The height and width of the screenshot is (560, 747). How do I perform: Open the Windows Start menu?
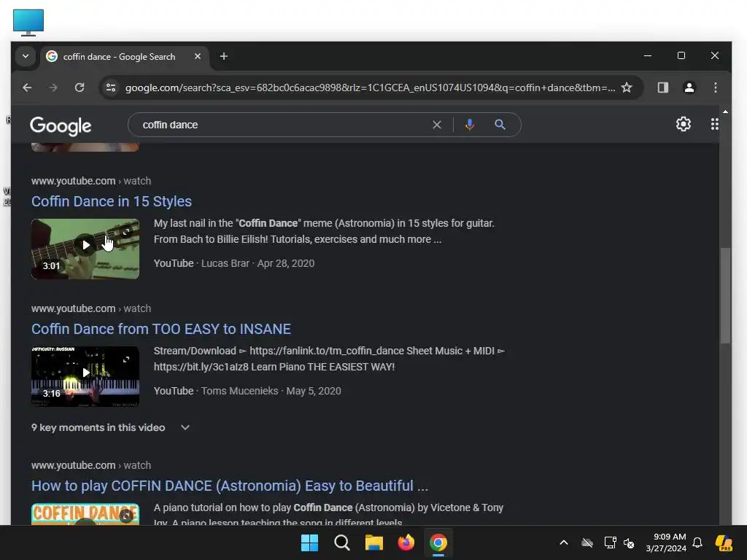click(x=309, y=542)
